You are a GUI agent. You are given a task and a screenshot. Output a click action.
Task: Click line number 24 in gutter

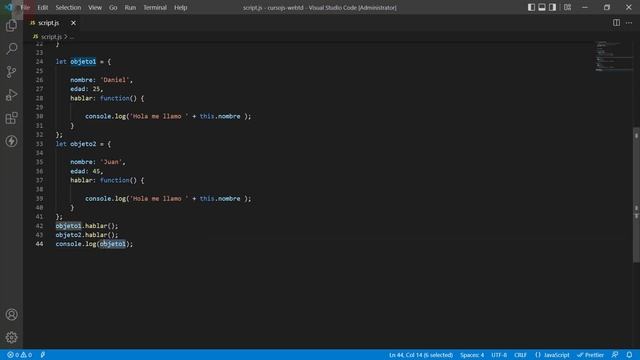39,62
